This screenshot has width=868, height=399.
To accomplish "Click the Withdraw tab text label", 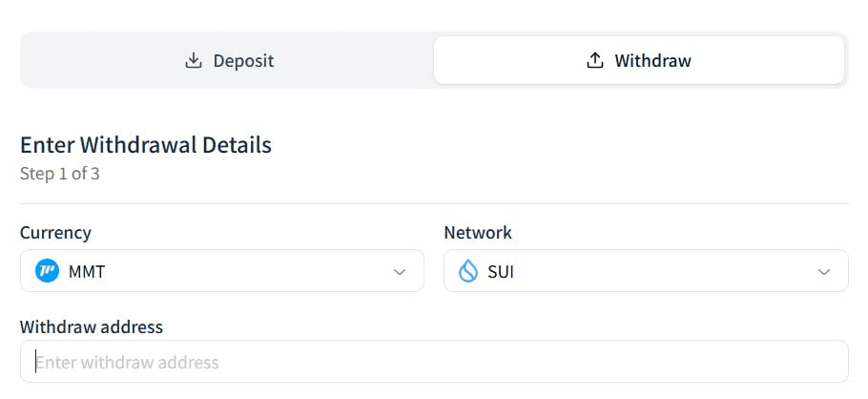I will (x=652, y=61).
